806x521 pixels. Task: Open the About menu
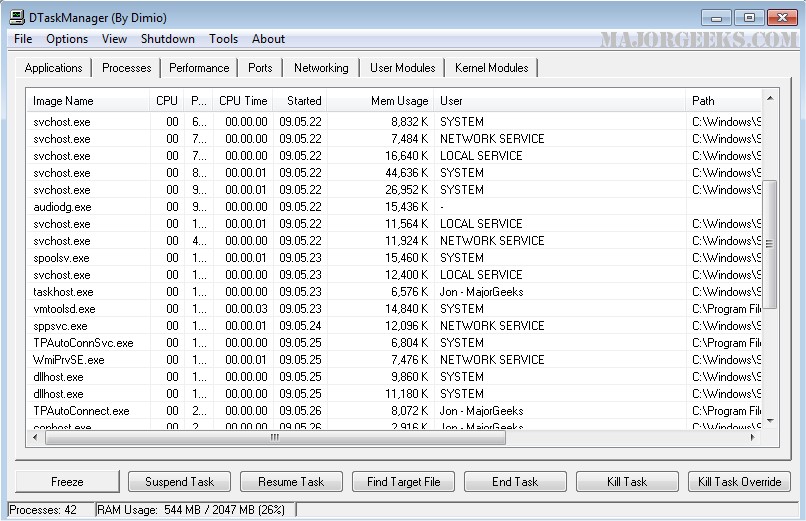tap(268, 39)
